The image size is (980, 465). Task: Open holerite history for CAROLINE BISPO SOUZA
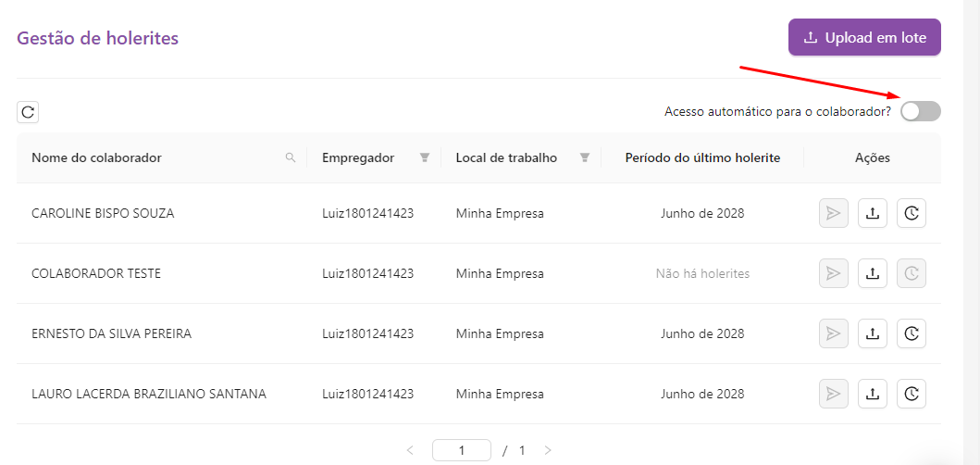912,213
